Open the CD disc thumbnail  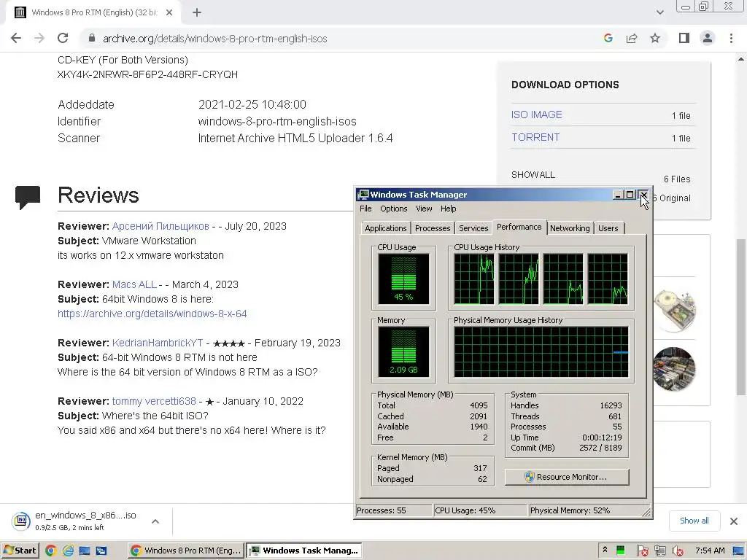click(675, 310)
